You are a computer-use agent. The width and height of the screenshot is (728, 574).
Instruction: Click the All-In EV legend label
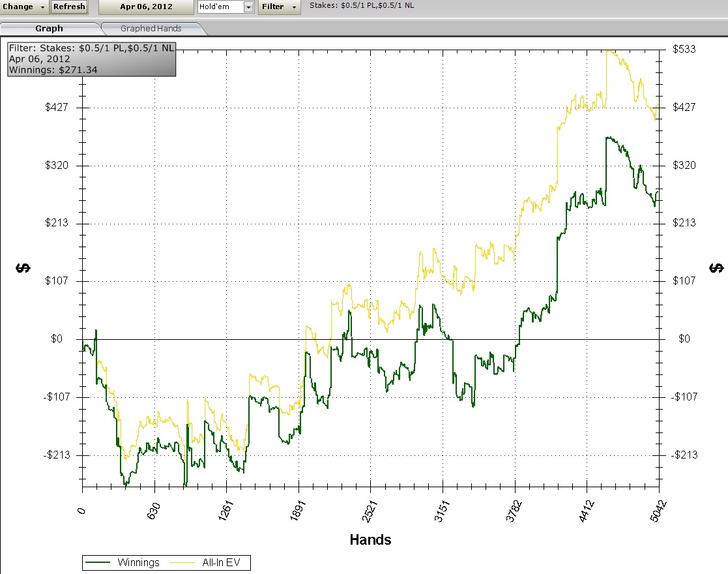[x=226, y=562]
